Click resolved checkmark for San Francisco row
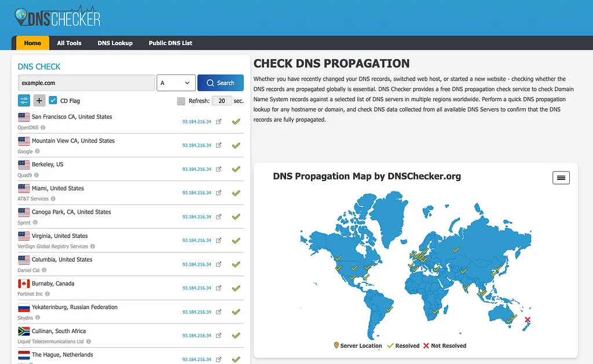This screenshot has height=364, width=593. pyautogui.click(x=236, y=122)
